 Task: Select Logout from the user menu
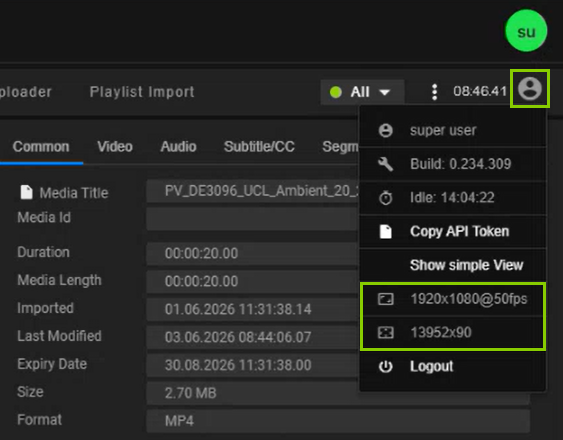pos(453,366)
